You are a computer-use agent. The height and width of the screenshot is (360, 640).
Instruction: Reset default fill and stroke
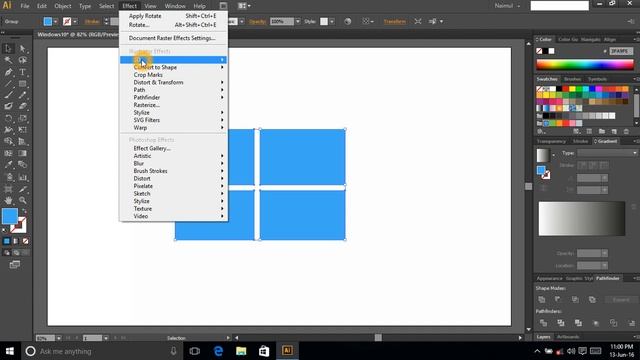4,231
